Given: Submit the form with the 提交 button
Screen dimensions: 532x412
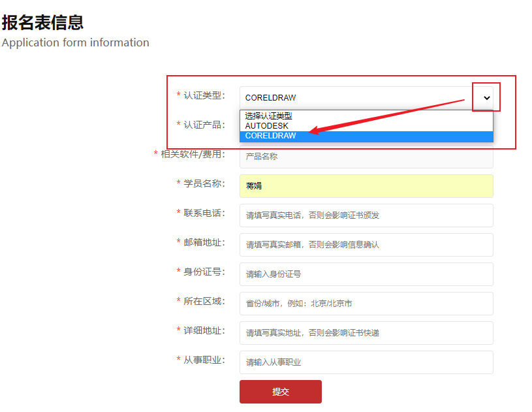Looking at the screenshot, I should pyautogui.click(x=281, y=392).
